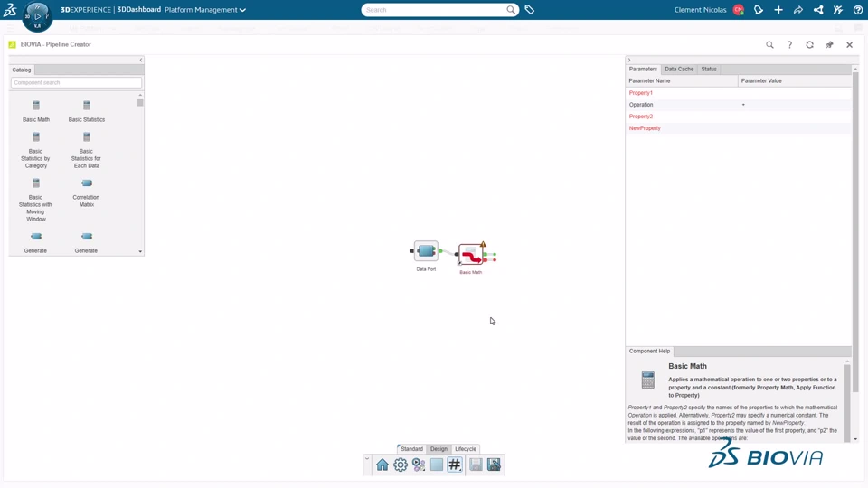Viewport: 868px width, 488px height.
Task: Select the Property1 parameter row
Action: click(x=739, y=93)
